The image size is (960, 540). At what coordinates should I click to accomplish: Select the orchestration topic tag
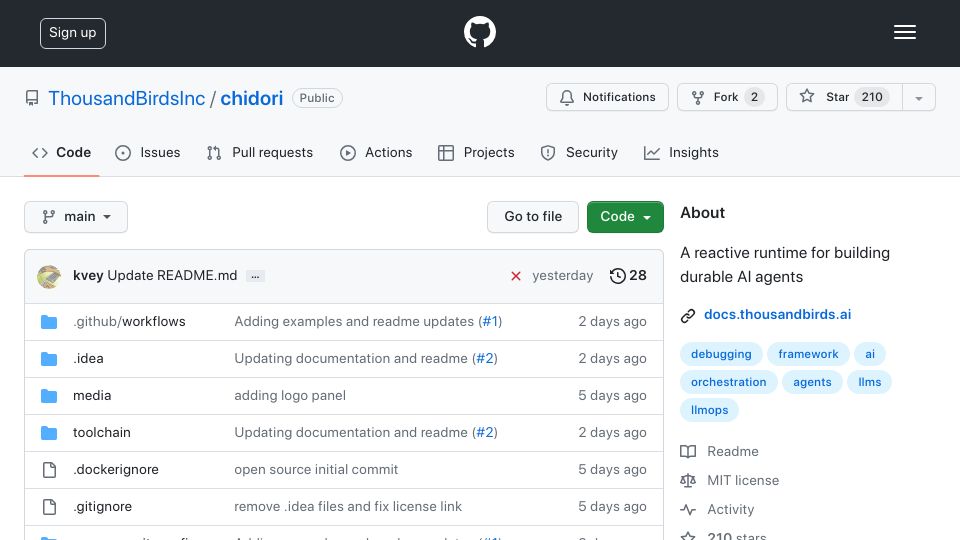[x=729, y=382]
